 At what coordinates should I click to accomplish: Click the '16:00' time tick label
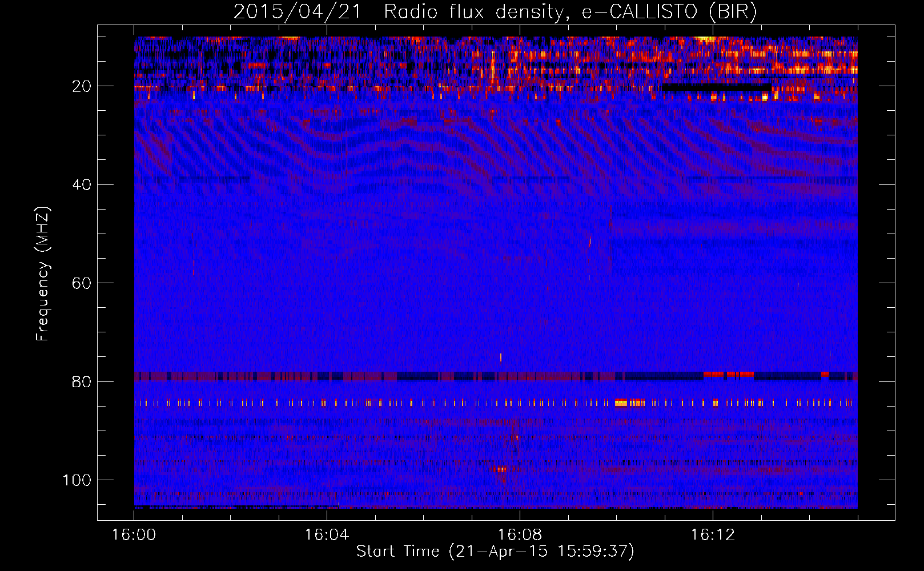[134, 534]
